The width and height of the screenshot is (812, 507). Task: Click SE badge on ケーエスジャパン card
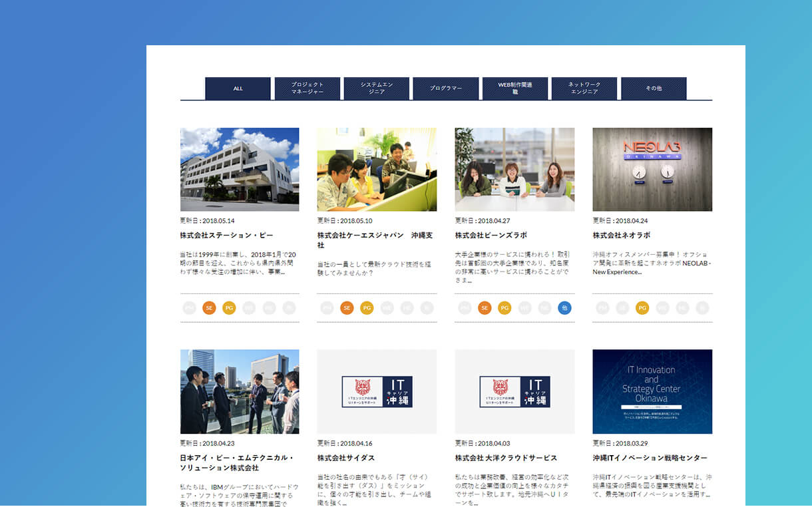pyautogui.click(x=347, y=308)
